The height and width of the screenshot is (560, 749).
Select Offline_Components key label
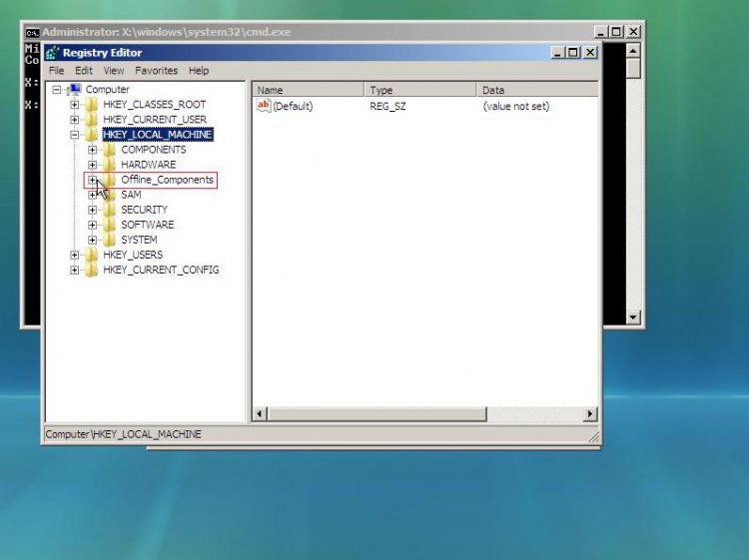click(x=167, y=180)
